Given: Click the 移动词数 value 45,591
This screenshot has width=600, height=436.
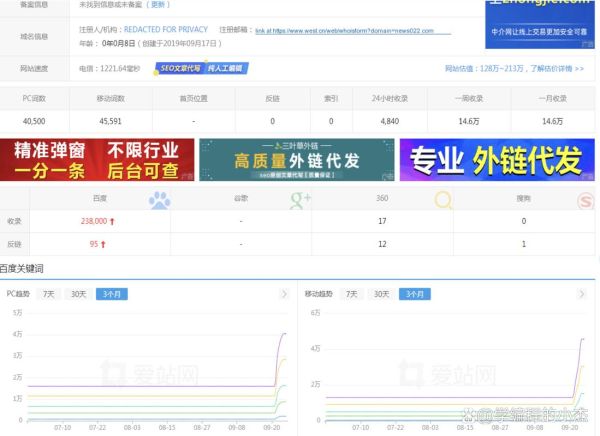Looking at the screenshot, I should point(111,121).
